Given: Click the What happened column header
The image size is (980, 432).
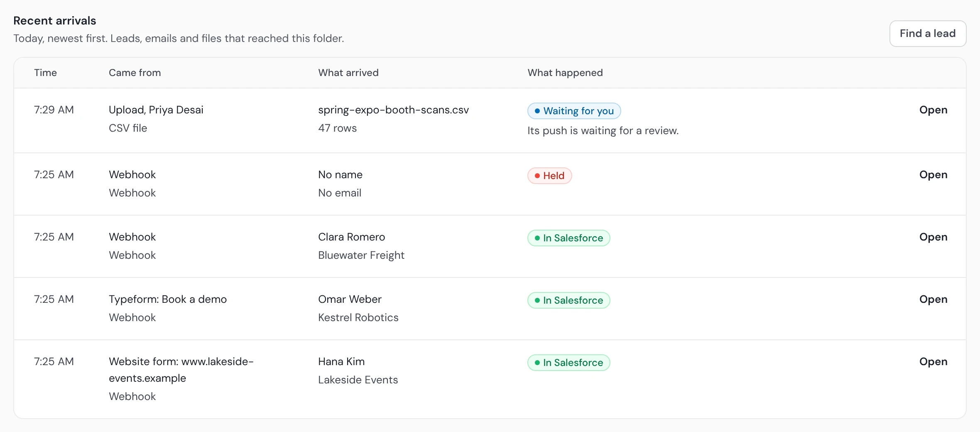Looking at the screenshot, I should tap(565, 73).
